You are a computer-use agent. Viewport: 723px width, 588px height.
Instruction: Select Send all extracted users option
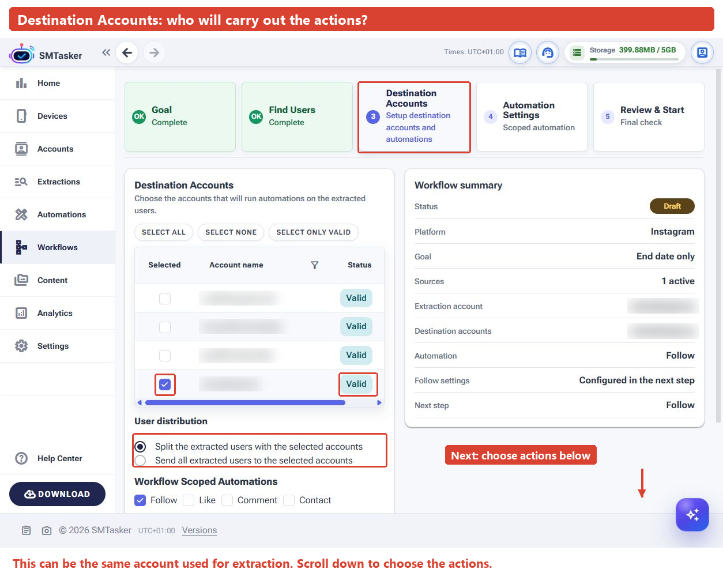140,461
